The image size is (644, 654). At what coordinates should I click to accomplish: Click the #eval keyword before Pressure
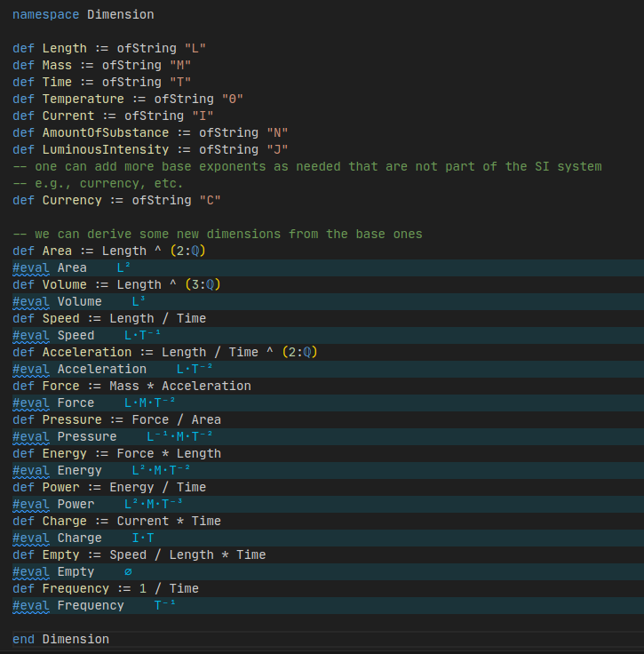tap(31, 436)
